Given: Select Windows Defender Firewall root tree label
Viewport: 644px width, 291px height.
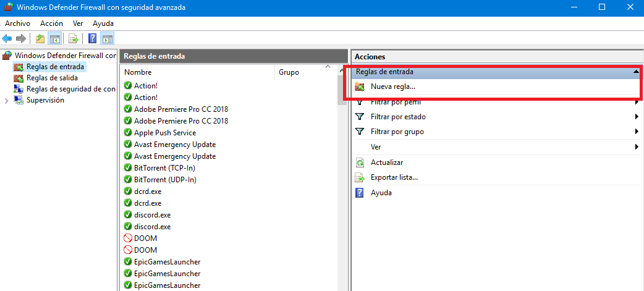Looking at the screenshot, I should (x=66, y=56).
